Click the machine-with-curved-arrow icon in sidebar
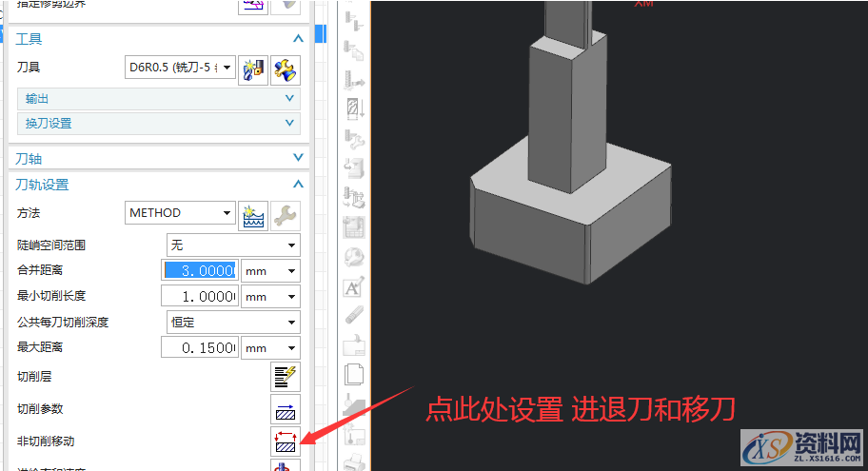The image size is (868, 471). [354, 167]
